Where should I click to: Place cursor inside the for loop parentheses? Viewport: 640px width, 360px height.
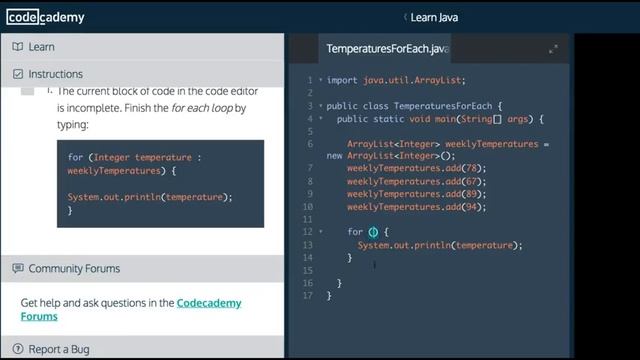373,232
